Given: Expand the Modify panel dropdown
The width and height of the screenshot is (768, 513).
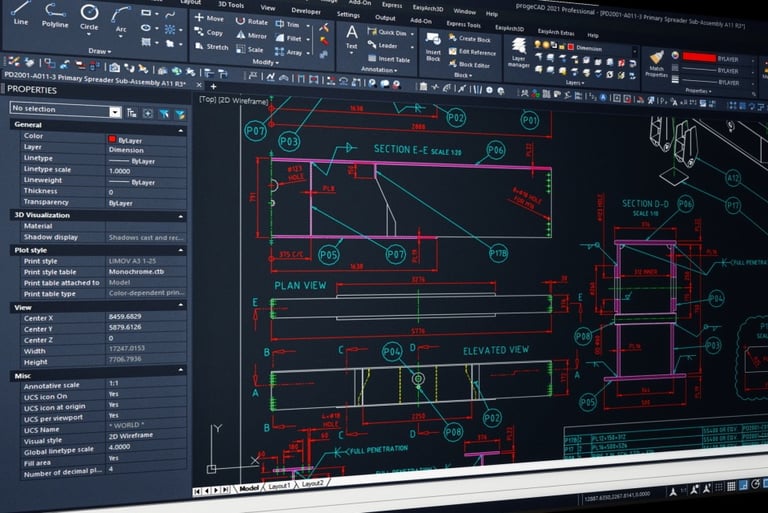Looking at the screenshot, I should click(x=266, y=62).
